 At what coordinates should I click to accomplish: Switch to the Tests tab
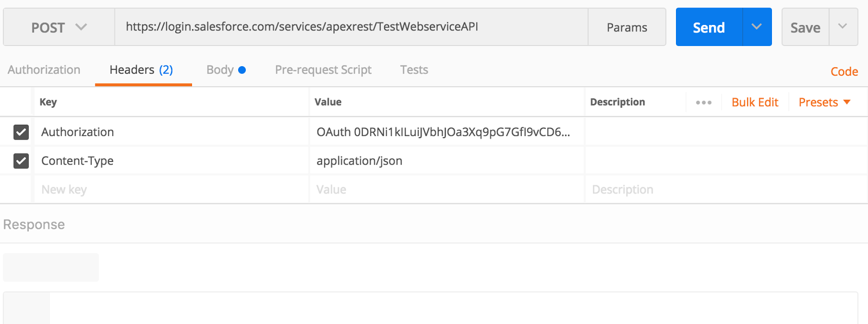pos(414,70)
